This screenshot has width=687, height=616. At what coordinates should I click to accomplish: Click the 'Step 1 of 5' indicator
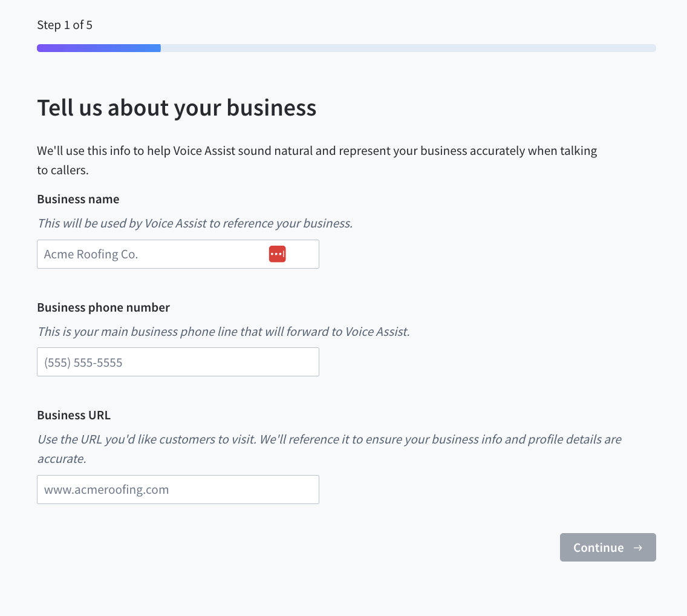65,25
